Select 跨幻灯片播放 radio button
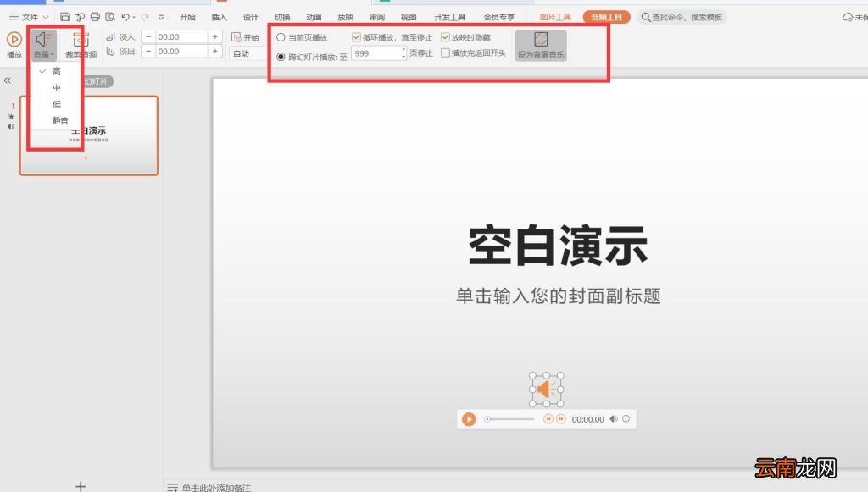The height and width of the screenshot is (492, 868). point(281,57)
